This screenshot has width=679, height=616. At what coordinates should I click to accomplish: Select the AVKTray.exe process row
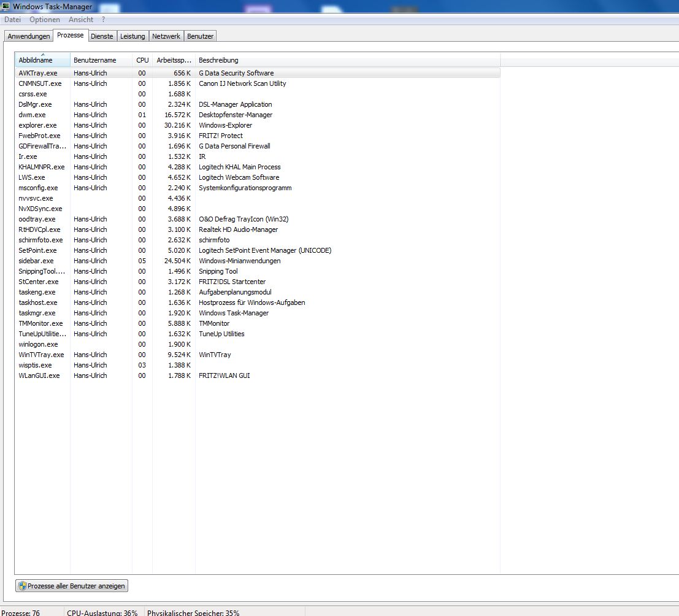pyautogui.click(x=258, y=73)
